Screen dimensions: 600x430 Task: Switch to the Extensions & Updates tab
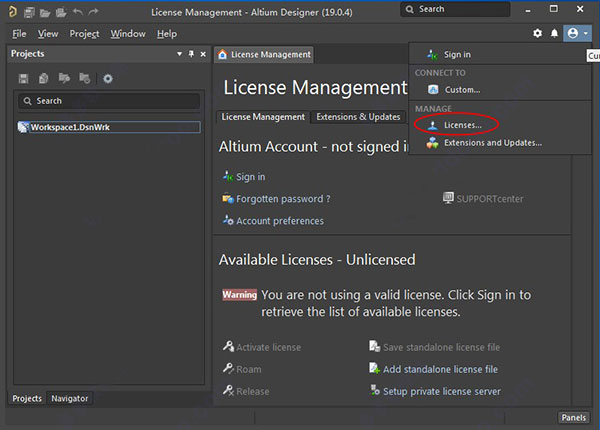point(357,117)
